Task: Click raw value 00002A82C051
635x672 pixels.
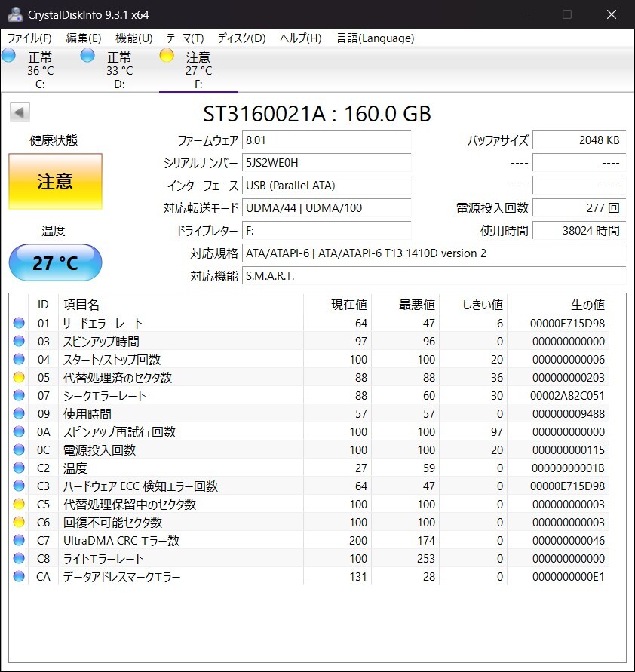Action: click(567, 395)
